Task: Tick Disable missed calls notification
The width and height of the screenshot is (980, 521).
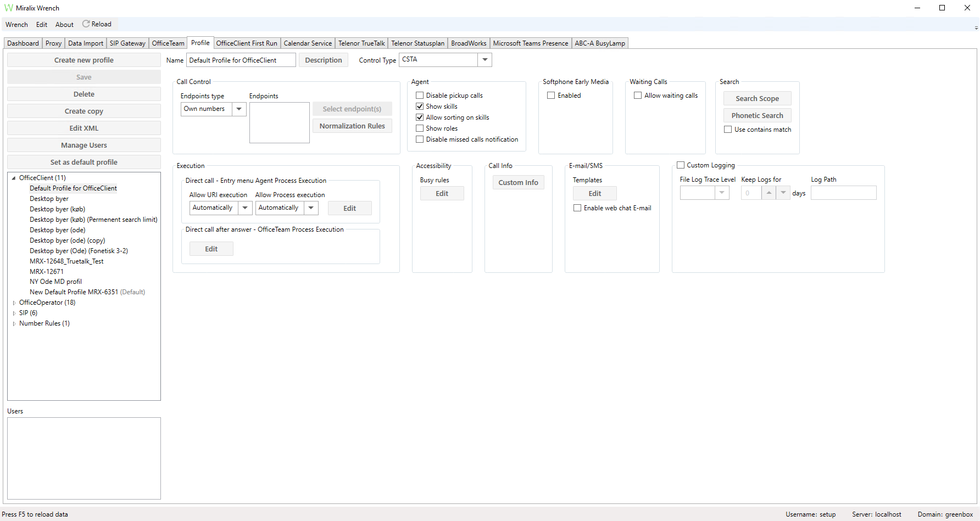Action: (420, 139)
